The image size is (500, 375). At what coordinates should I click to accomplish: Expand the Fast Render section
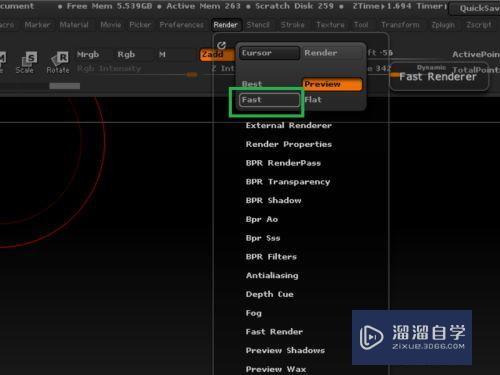pos(274,332)
